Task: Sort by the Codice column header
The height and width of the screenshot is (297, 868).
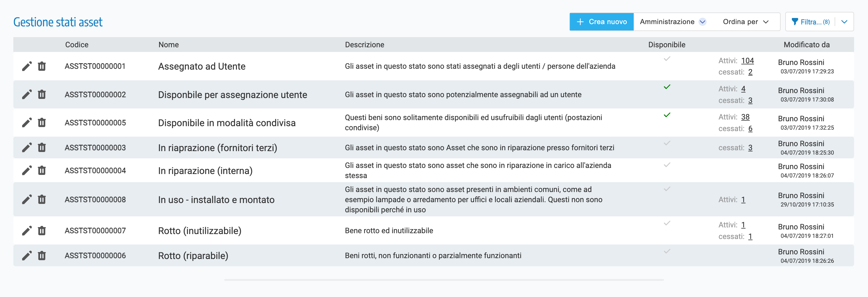Action: (x=77, y=45)
